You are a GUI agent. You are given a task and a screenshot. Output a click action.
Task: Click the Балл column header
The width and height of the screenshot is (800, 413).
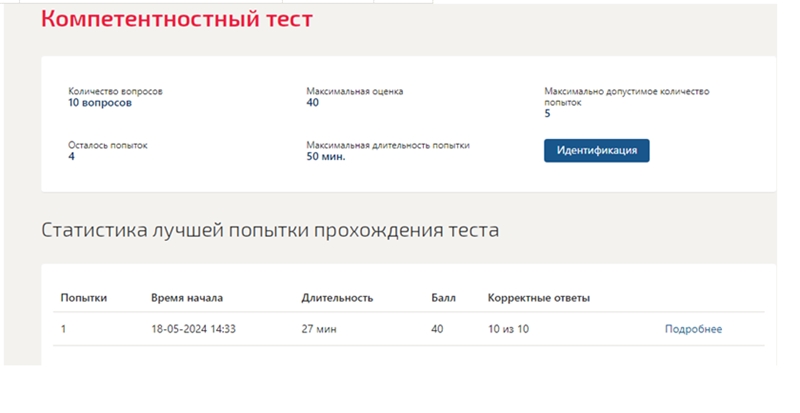[x=443, y=298]
